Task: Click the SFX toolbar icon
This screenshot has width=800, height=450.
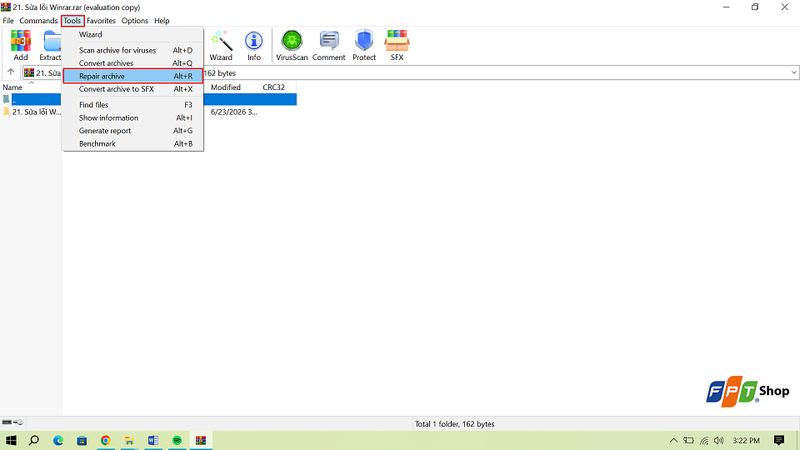Action: click(x=397, y=45)
